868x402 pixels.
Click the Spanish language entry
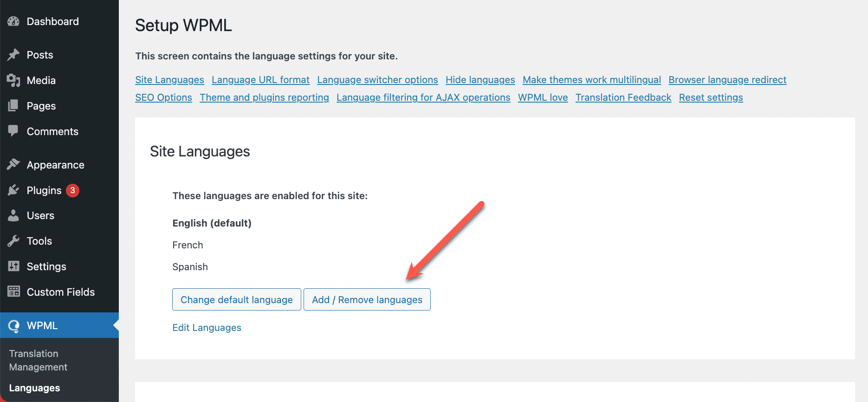190,267
